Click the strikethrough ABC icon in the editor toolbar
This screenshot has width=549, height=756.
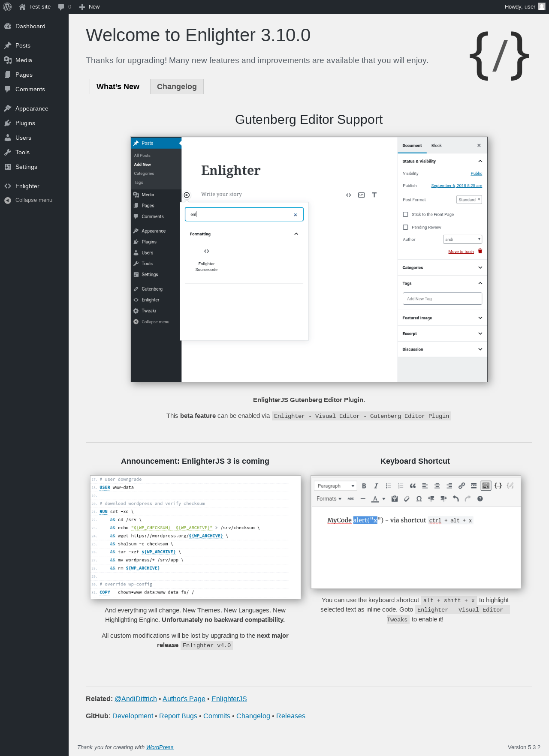351,498
